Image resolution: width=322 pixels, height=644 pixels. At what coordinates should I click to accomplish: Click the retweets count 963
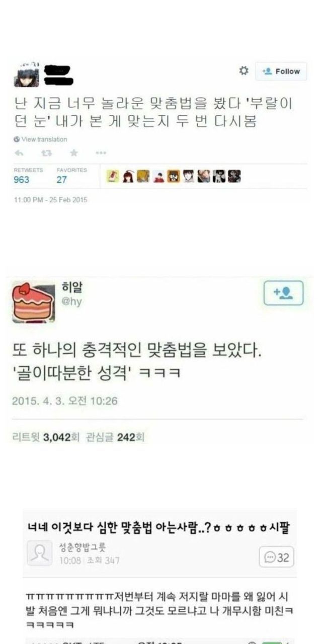point(22,180)
